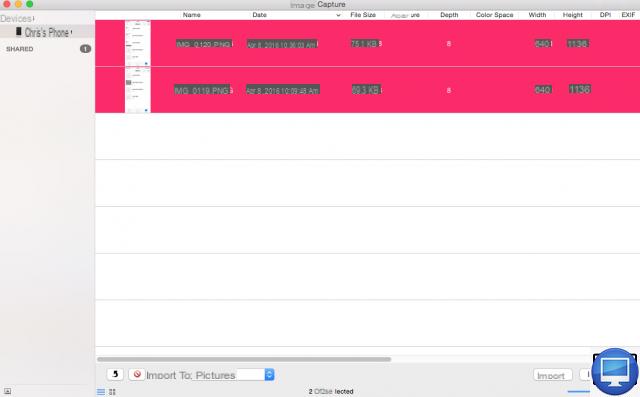Click the Import button

click(553, 375)
